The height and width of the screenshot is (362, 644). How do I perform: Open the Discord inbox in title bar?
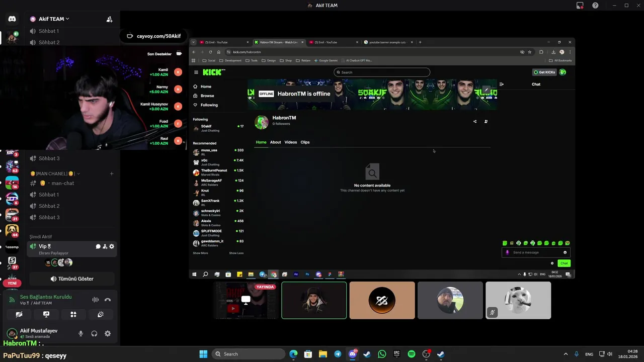pyautogui.click(x=580, y=6)
